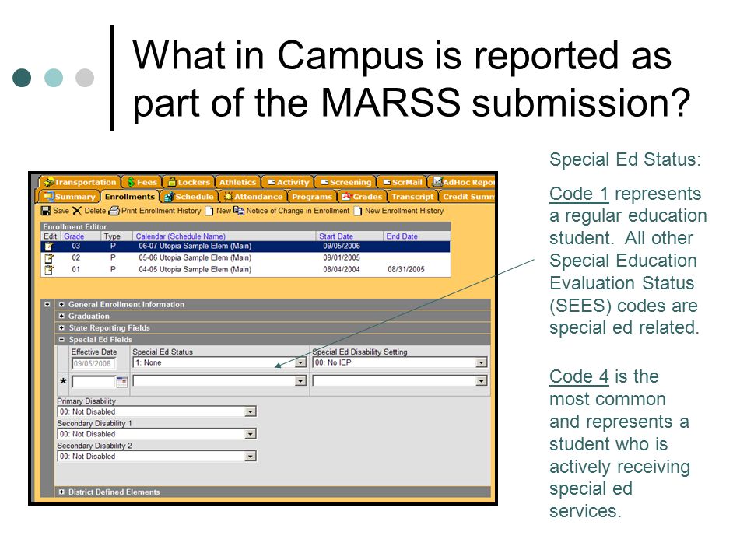Image resolution: width=747 pixels, height=560 pixels.
Task: Open the calendar picker beside the blank date
Action: pyautogui.click(x=122, y=381)
